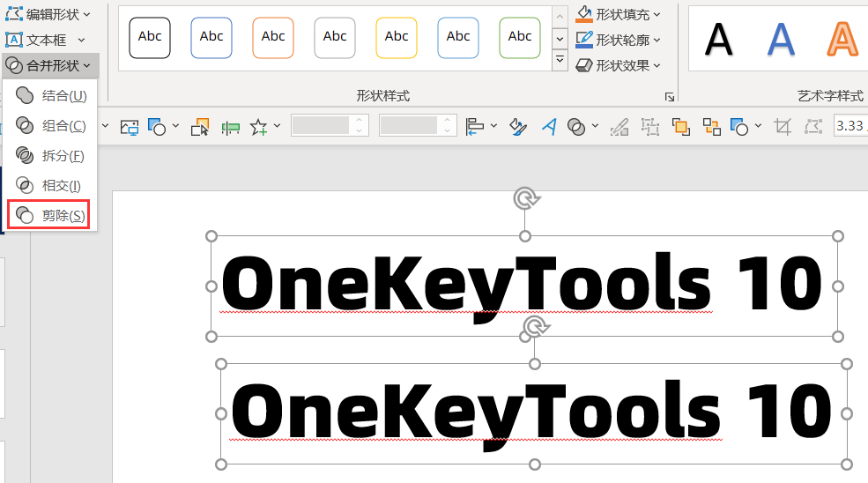Viewport: 868px width, 483px height.
Task: Collapse the 合并形状 merge shapes button
Action: (x=50, y=65)
